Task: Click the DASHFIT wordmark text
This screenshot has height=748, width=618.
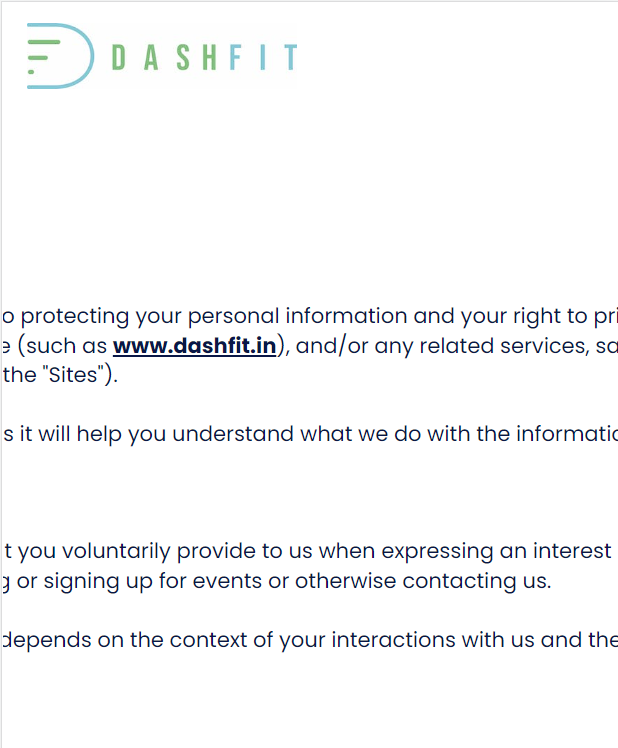Action: 205,57
